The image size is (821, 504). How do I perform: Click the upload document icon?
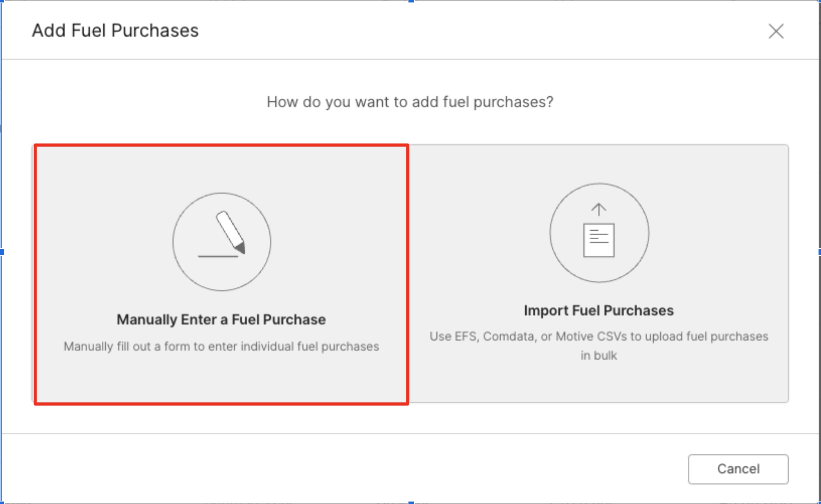599,233
